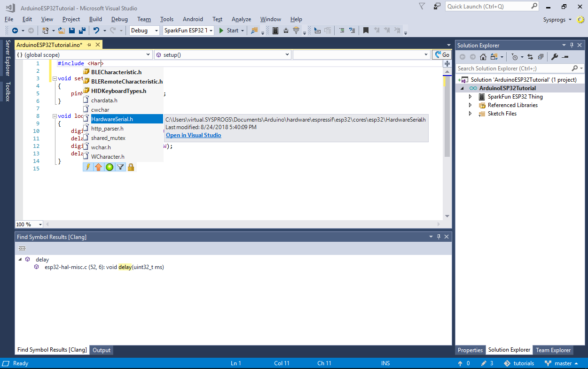The image size is (588, 369).
Task: Click Collapse All in Solution Explorer
Action: point(541,57)
